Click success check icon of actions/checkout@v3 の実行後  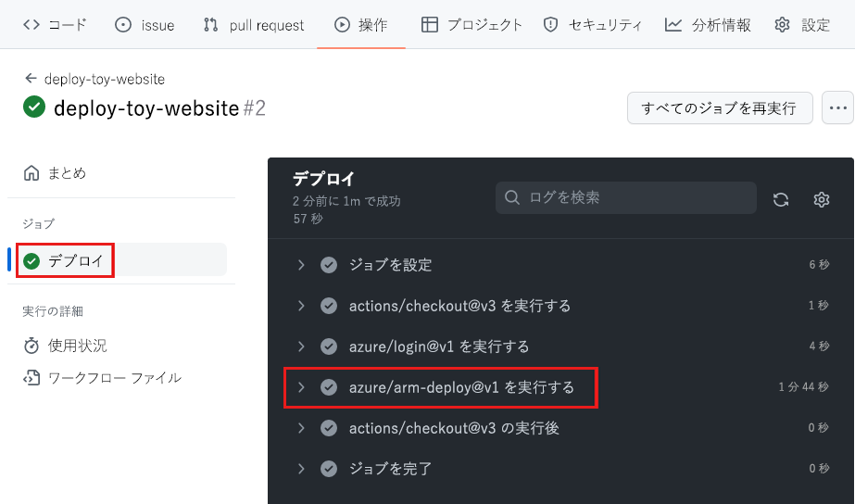(328, 428)
